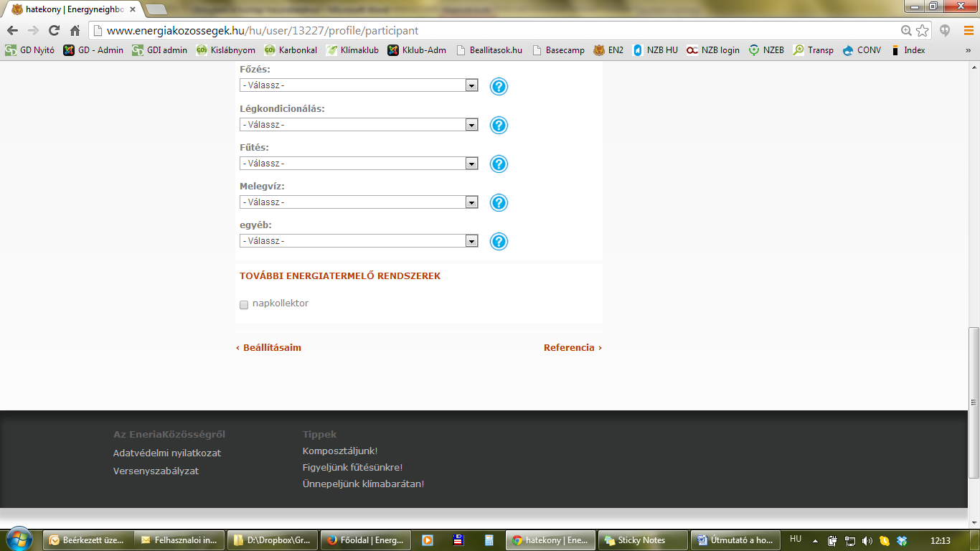Viewport: 980px width, 551px height.
Task: Bookmark this page with the star icon
Action: 923,31
